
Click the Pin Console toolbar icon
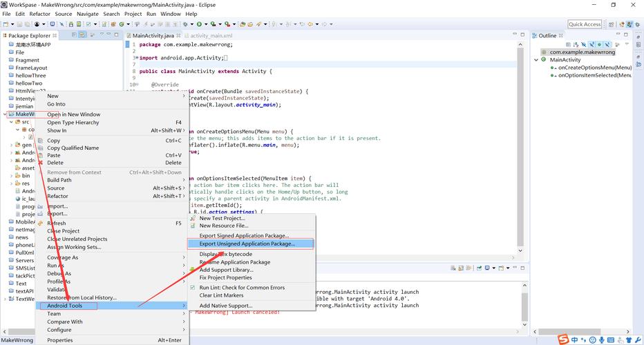coord(480,268)
